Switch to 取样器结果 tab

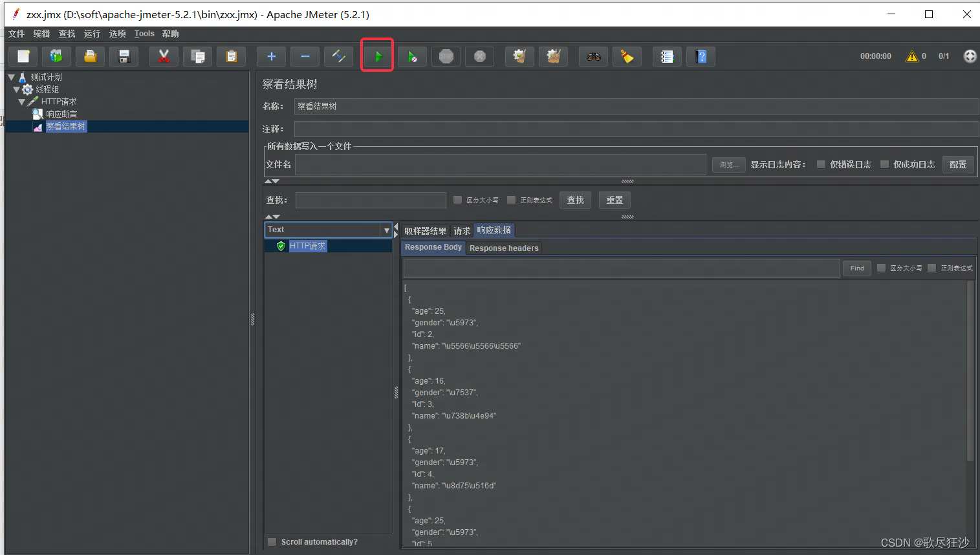[425, 231]
